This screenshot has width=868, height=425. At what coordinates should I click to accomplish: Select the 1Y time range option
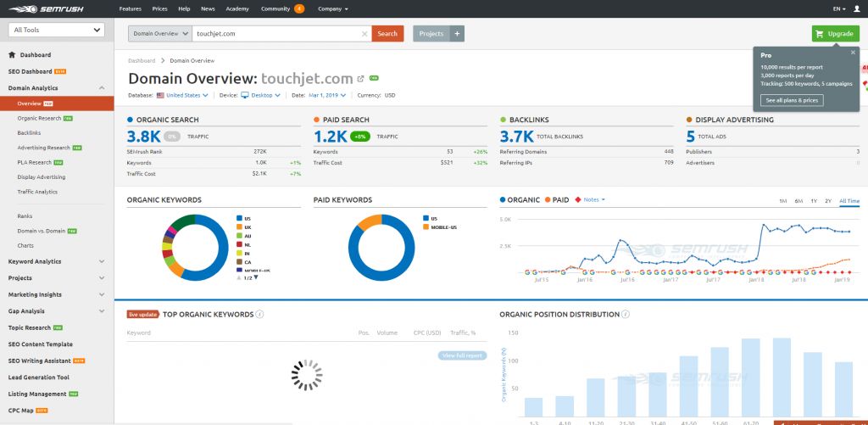tap(814, 201)
